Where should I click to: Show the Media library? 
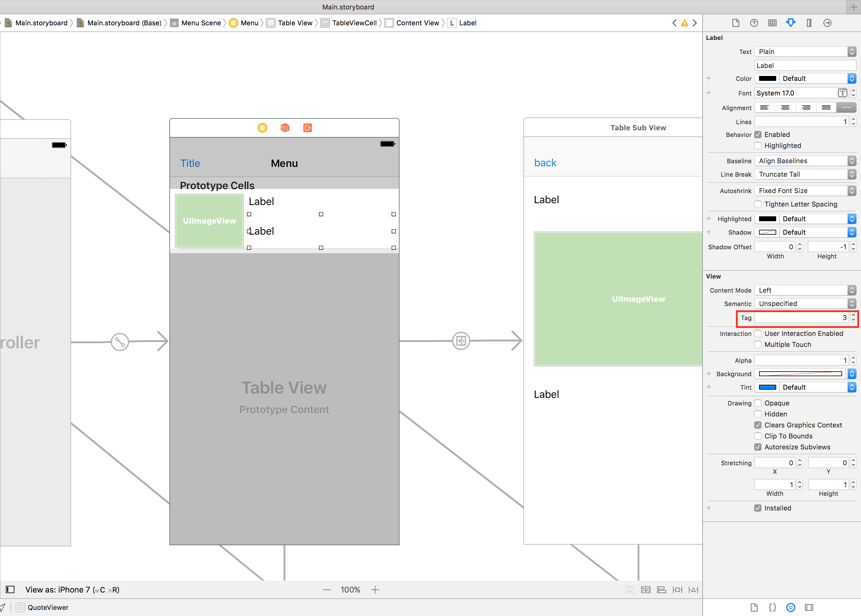809,607
